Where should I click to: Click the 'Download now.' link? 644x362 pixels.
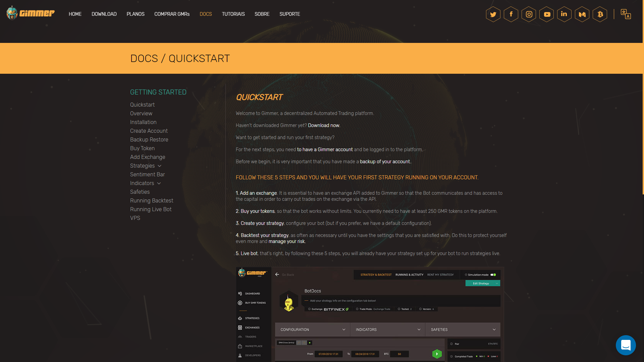324,125
